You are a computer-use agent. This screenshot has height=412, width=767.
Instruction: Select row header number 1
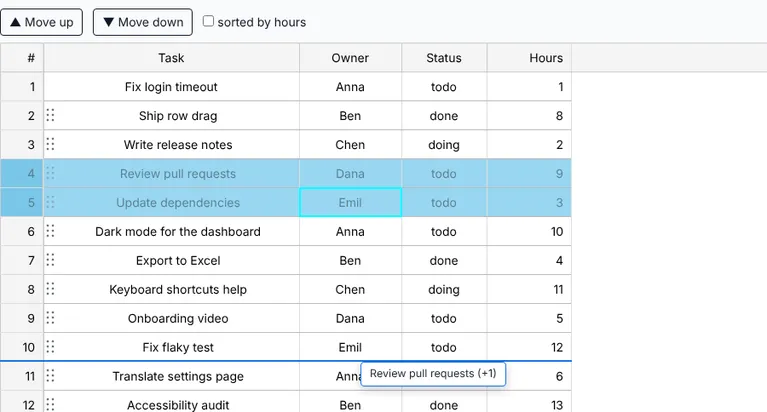pos(22,87)
